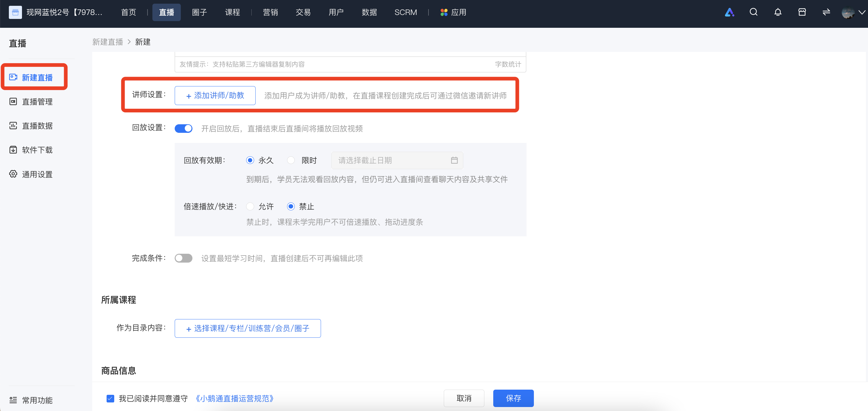This screenshot has width=868, height=411.
Task: Open the 圈子 top menu
Action: tap(199, 13)
